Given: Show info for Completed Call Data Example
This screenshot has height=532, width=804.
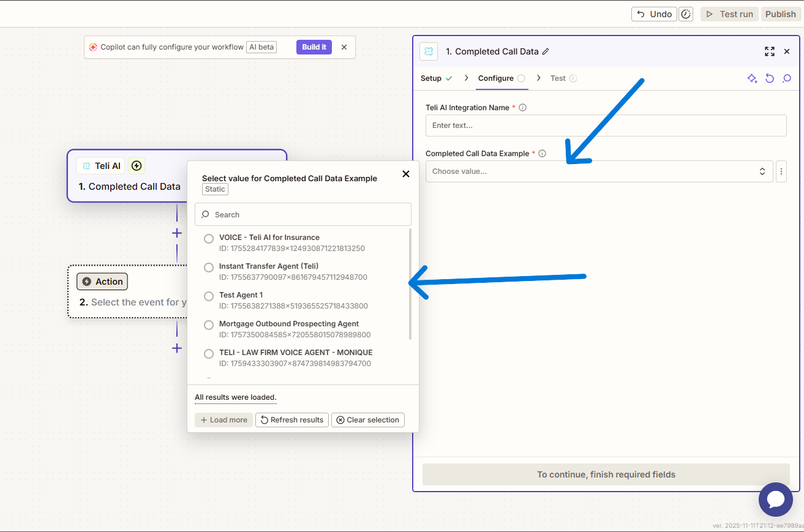Looking at the screenshot, I should point(542,154).
